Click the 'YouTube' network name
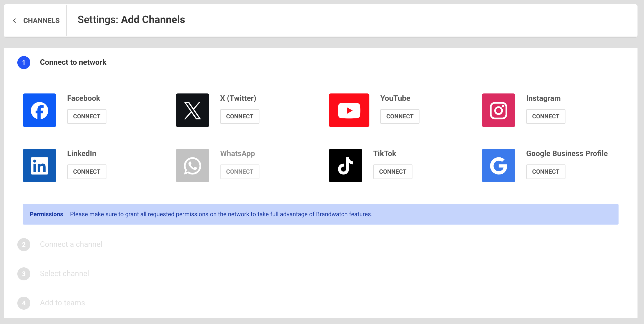 click(395, 98)
